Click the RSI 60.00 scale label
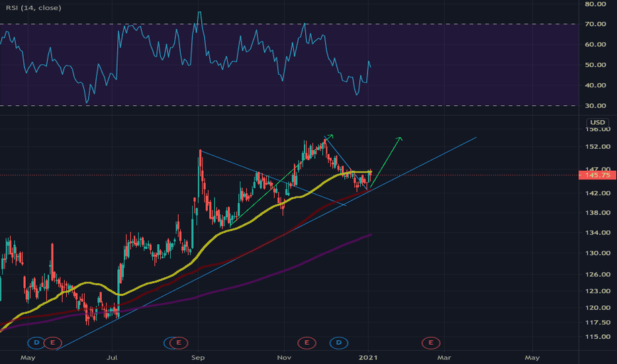The height and width of the screenshot is (364, 617). (595, 45)
